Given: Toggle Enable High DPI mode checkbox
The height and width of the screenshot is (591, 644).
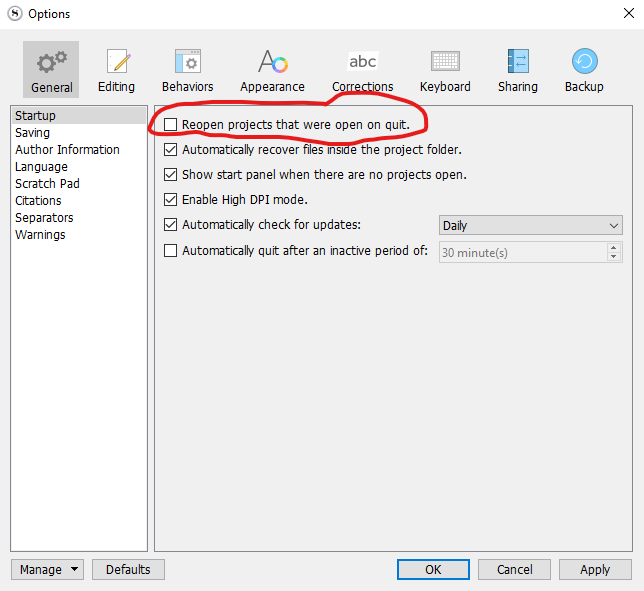Looking at the screenshot, I should pos(171,200).
